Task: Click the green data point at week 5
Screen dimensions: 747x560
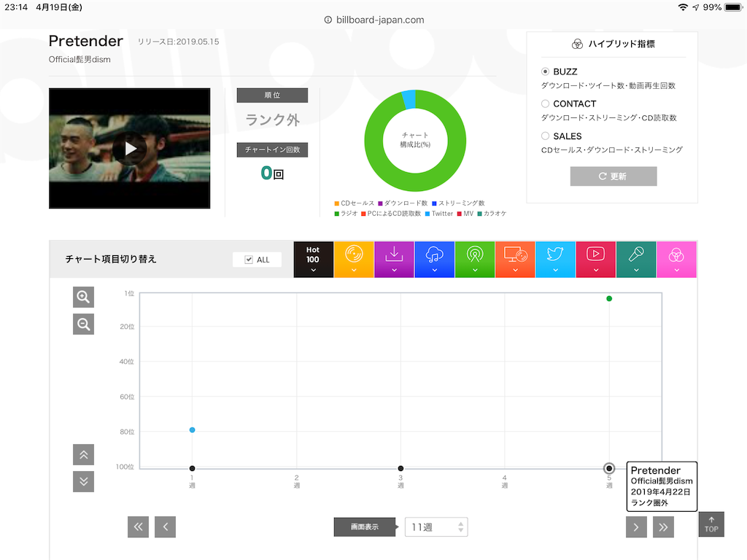Action: (609, 298)
